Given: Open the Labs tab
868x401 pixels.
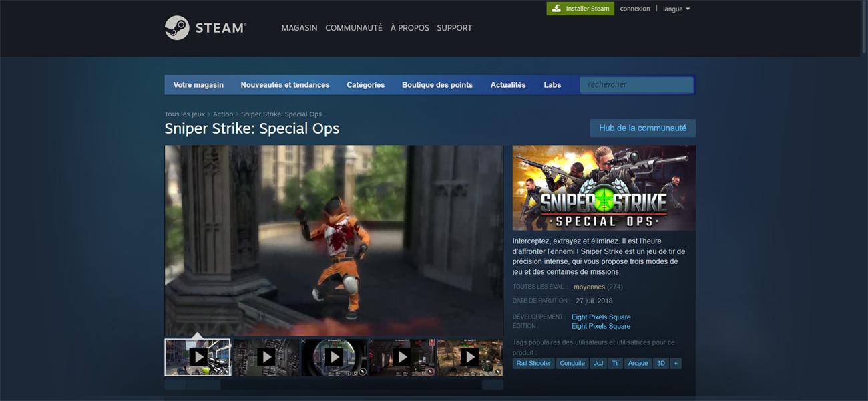Looking at the screenshot, I should [x=552, y=85].
